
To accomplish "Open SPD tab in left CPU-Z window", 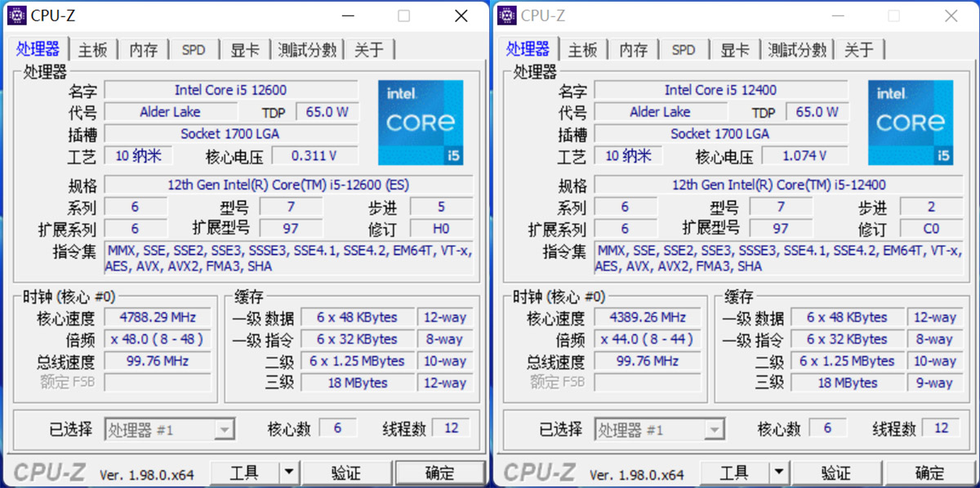I will click(194, 50).
